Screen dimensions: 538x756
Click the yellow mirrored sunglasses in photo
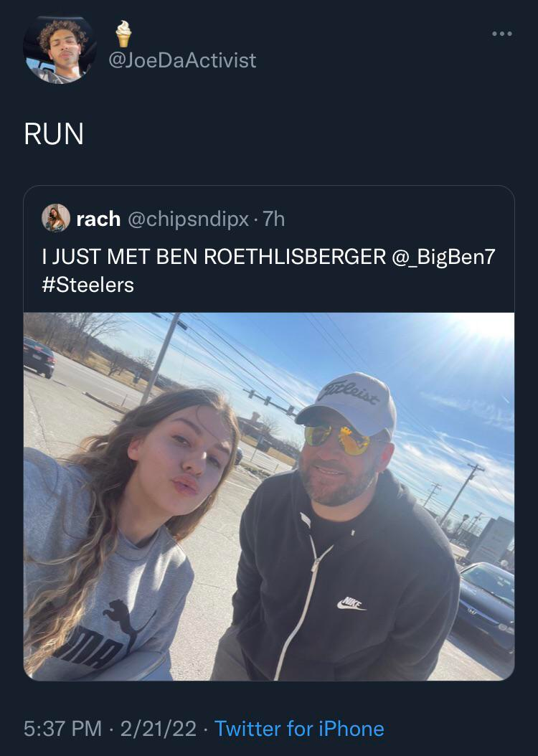337,438
